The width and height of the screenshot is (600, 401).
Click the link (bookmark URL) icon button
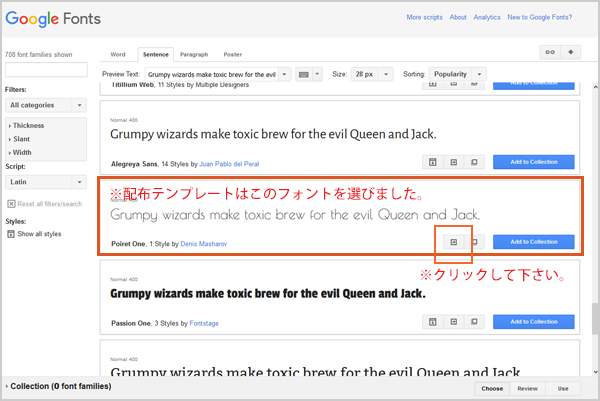click(x=550, y=52)
